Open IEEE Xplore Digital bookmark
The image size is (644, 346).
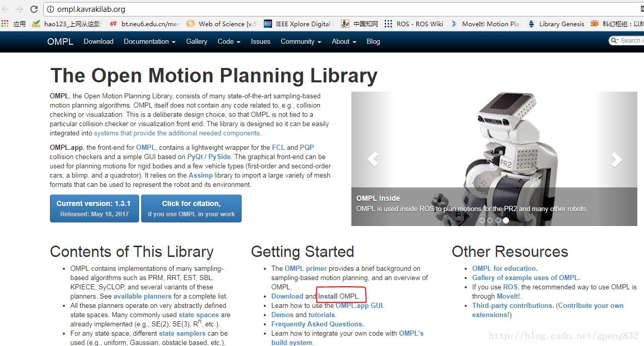pyautogui.click(x=299, y=24)
